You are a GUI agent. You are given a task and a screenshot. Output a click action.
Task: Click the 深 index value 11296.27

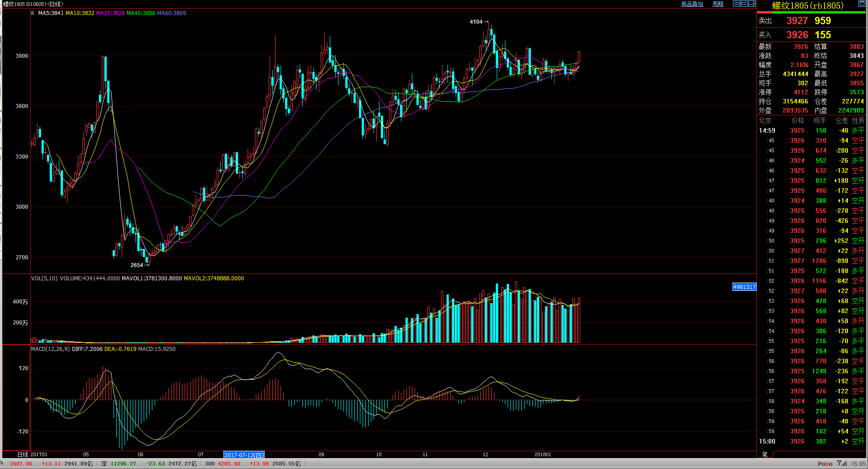tap(123, 464)
